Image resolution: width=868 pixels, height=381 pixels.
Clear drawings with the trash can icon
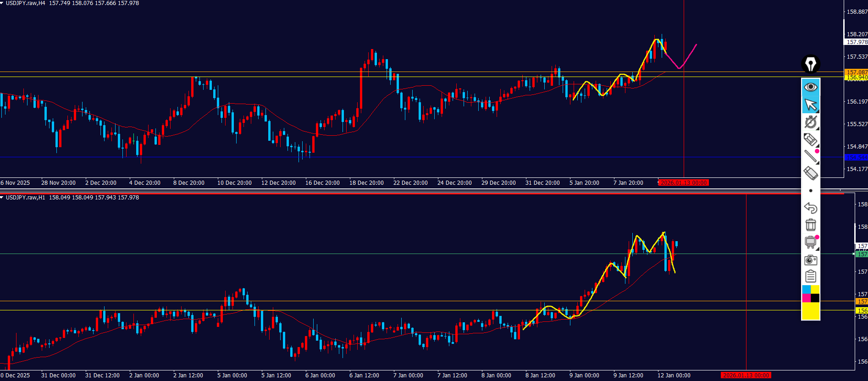click(810, 225)
